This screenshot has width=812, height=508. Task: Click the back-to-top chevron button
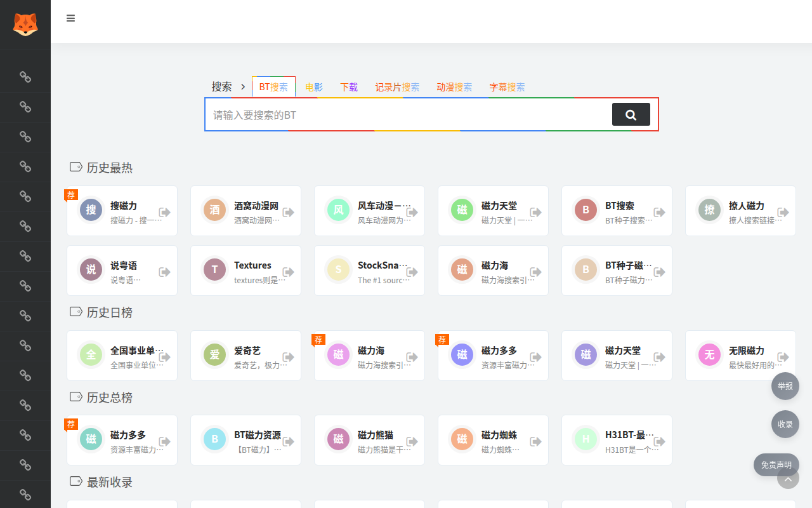tap(788, 478)
